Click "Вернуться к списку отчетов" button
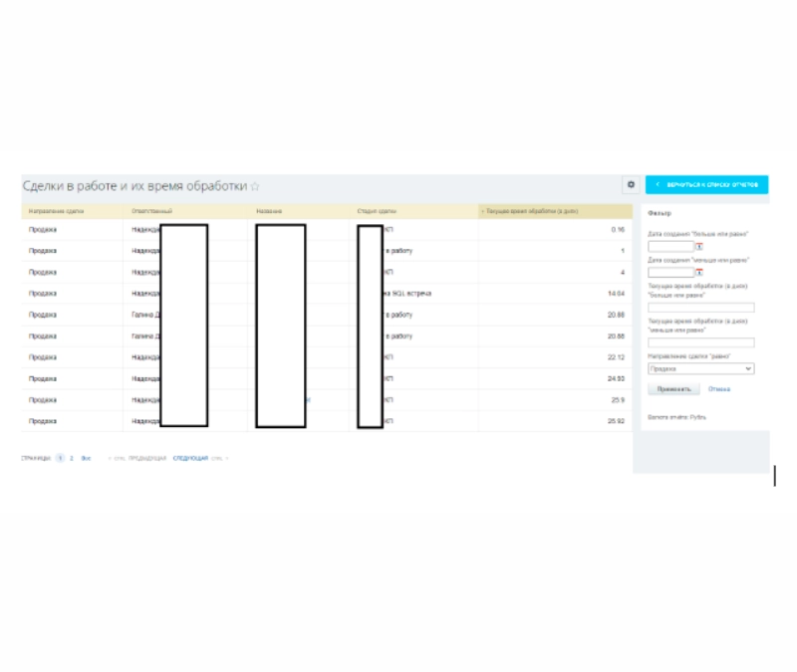Image resolution: width=797 pixels, height=672 pixels. 706,185
